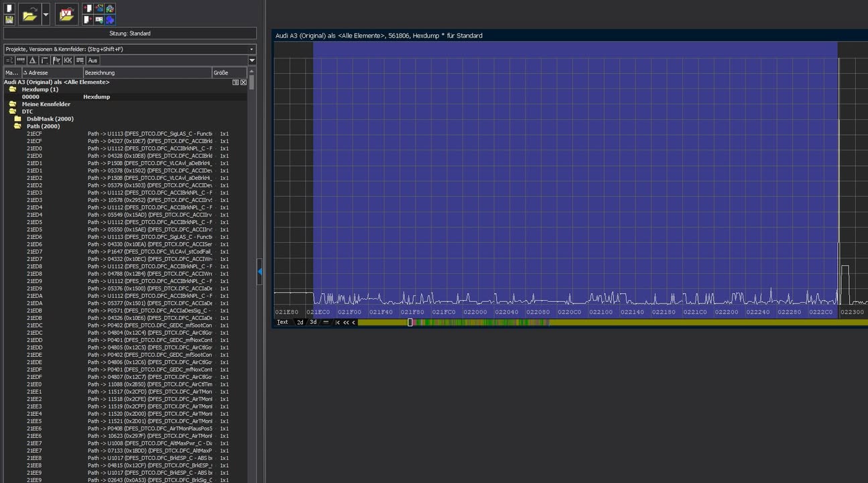Click the dash tab beside 3d
Viewport: 868px width, 483px height.
point(326,322)
